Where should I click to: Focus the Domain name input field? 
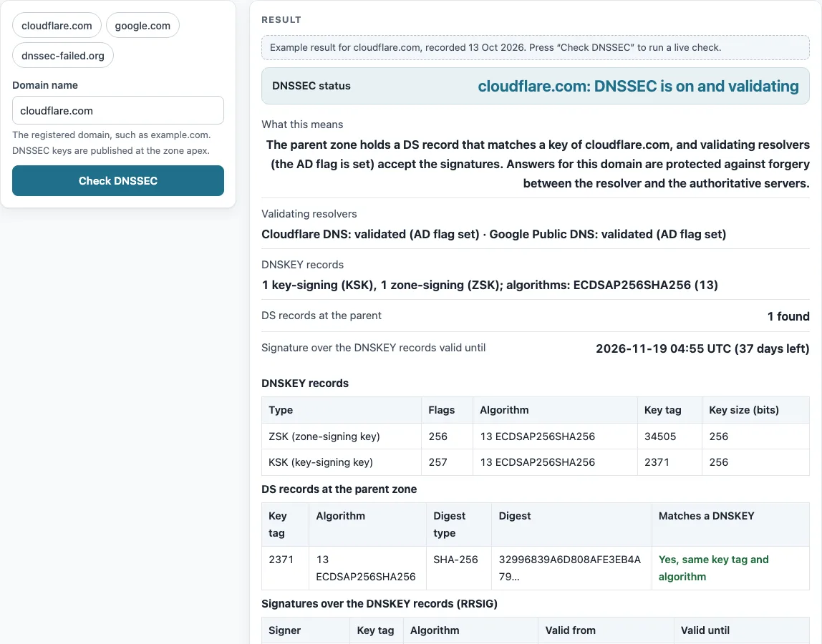click(x=118, y=111)
